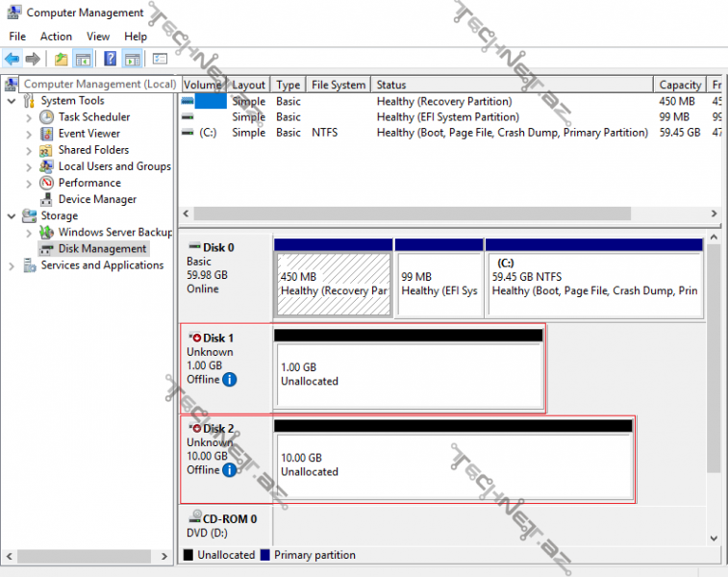This screenshot has height=577, width=728.
Task: Sort volumes by Capacity column header
Action: pos(679,85)
